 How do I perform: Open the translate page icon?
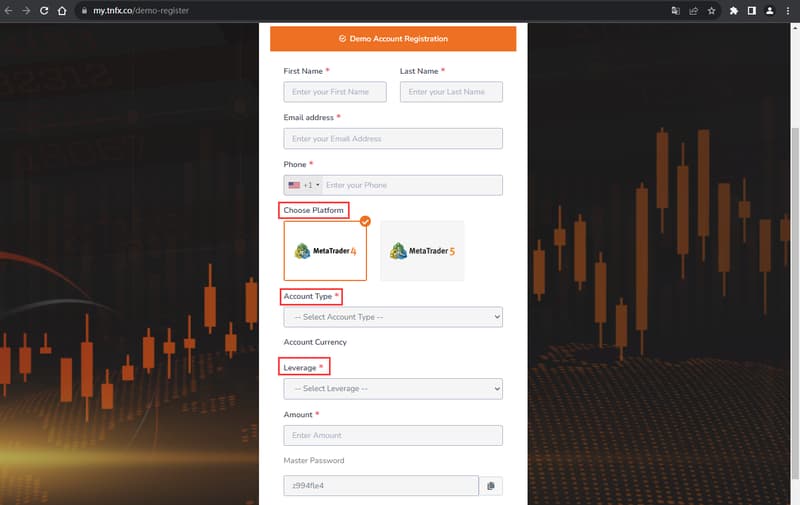tap(676, 11)
